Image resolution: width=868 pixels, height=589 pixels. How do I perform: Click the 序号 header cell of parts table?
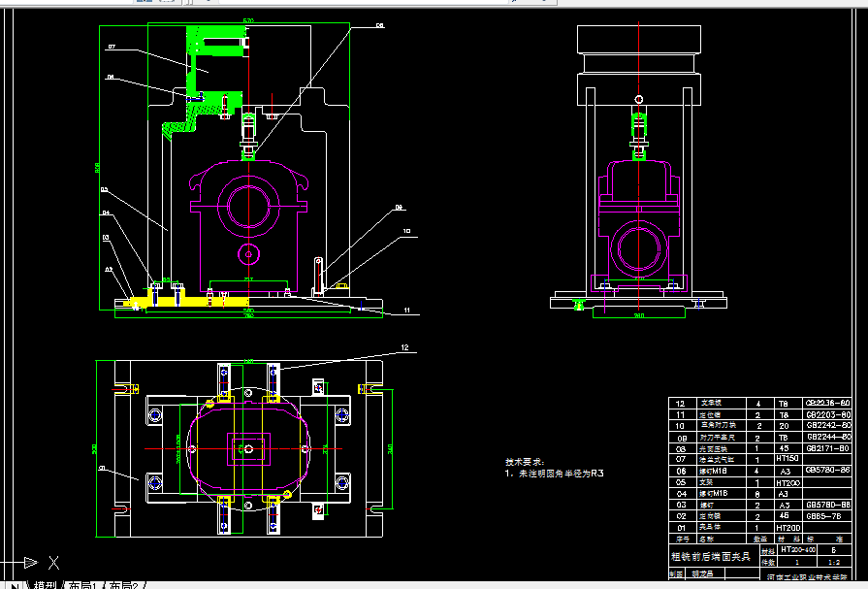coord(682,539)
